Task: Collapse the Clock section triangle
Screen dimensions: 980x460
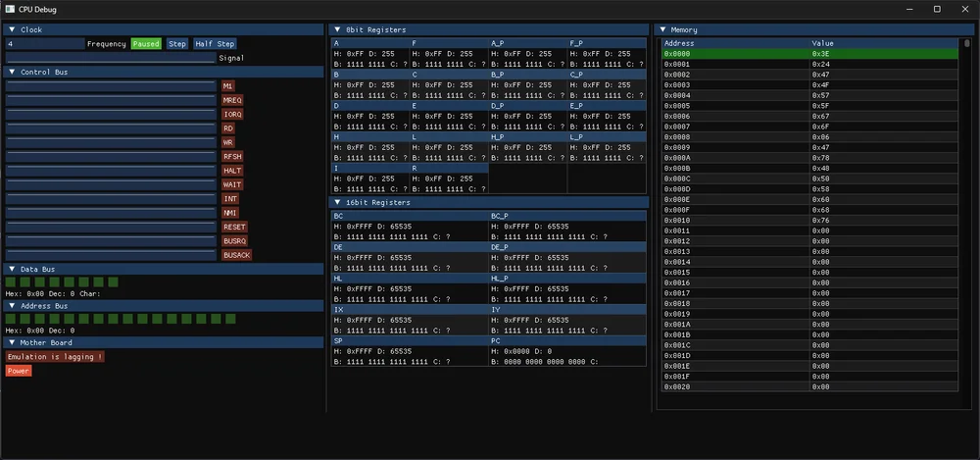Action: pos(11,29)
